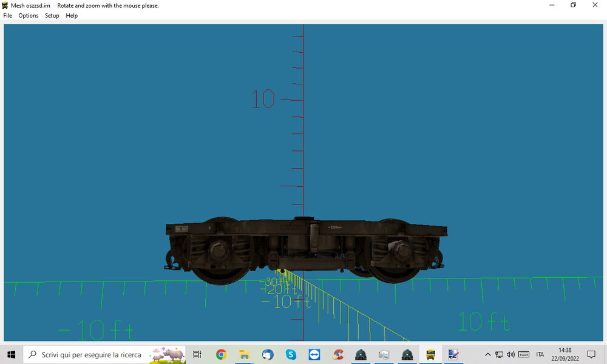Open the Options menu
This screenshot has width=607, height=364.
29,16
